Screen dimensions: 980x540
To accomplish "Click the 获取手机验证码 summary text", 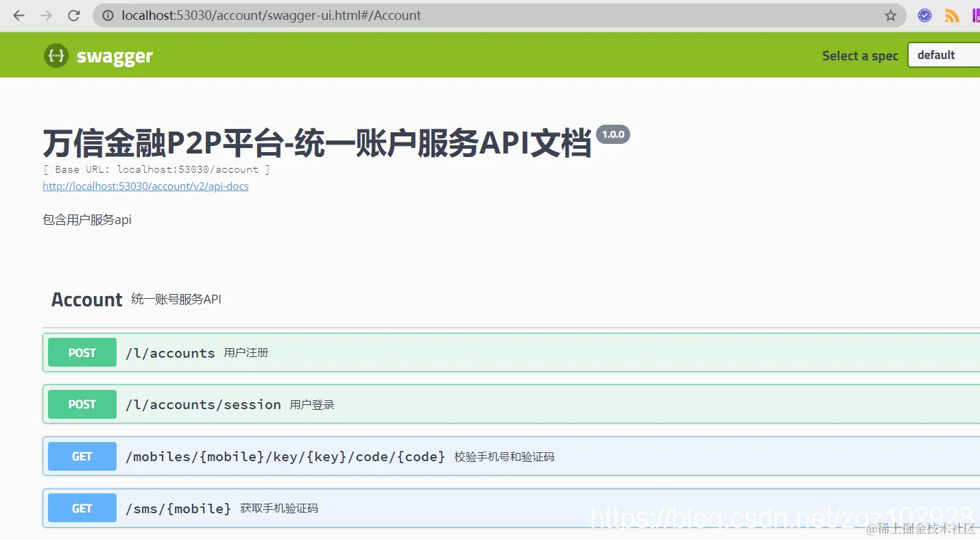I will point(279,508).
